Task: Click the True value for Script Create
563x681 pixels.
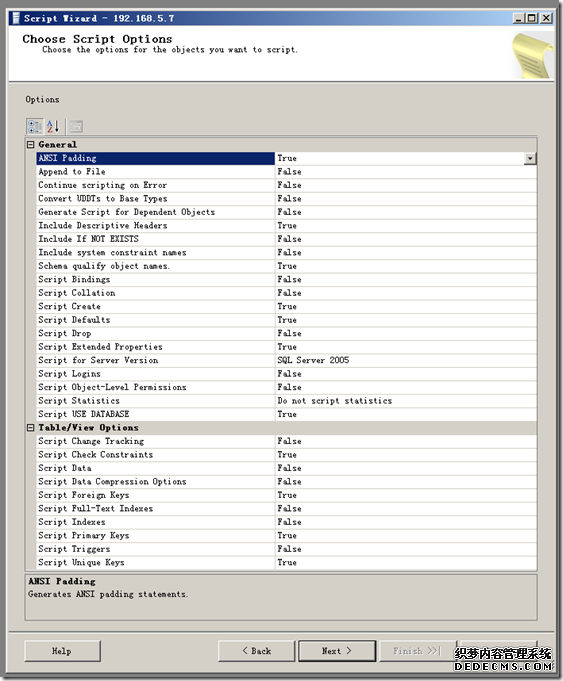Action: 287,306
